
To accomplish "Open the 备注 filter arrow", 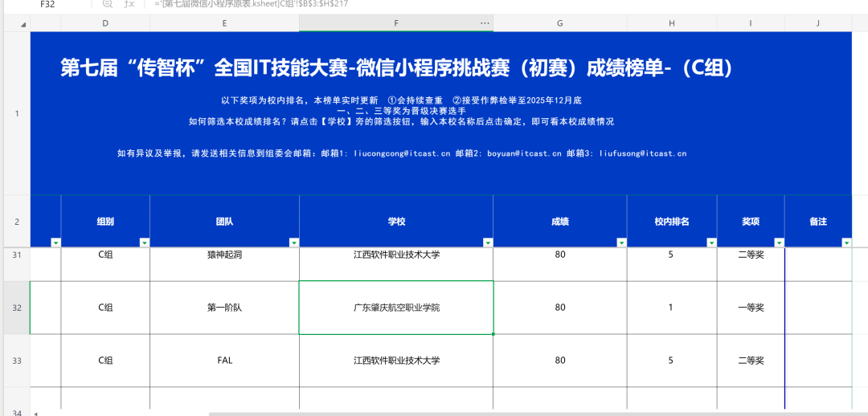I will click(846, 243).
